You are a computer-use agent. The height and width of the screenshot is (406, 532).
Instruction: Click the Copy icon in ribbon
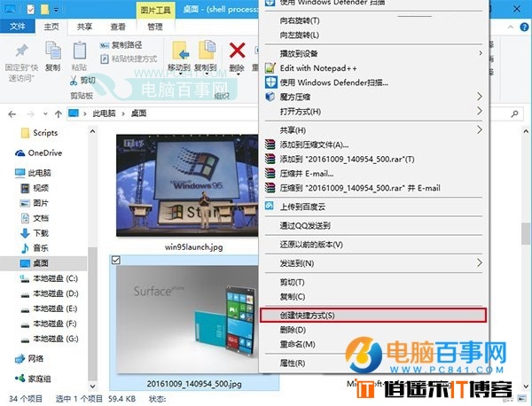[53, 51]
